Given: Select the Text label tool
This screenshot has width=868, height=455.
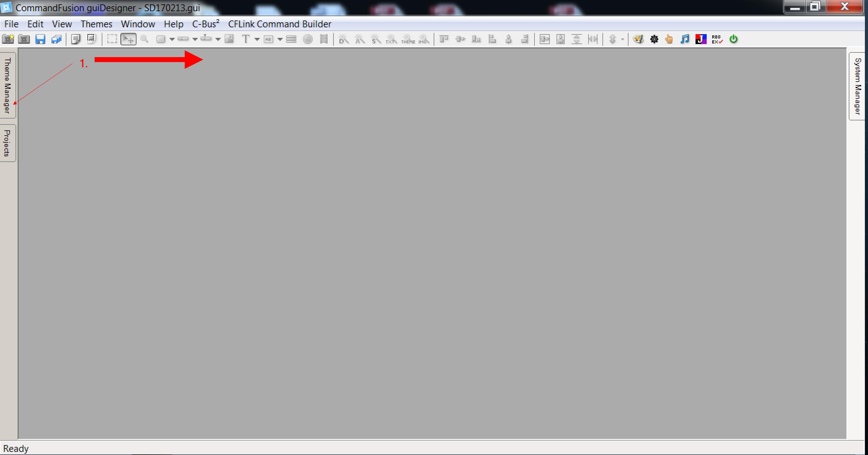Looking at the screenshot, I should point(246,39).
